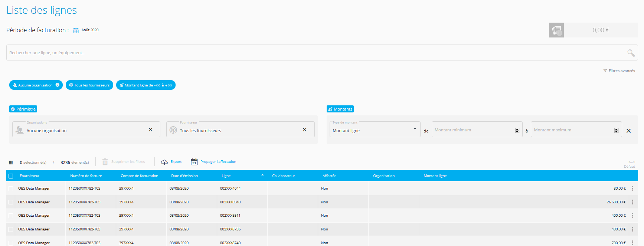Toggle the select-all checkbox in table header

coord(11,176)
